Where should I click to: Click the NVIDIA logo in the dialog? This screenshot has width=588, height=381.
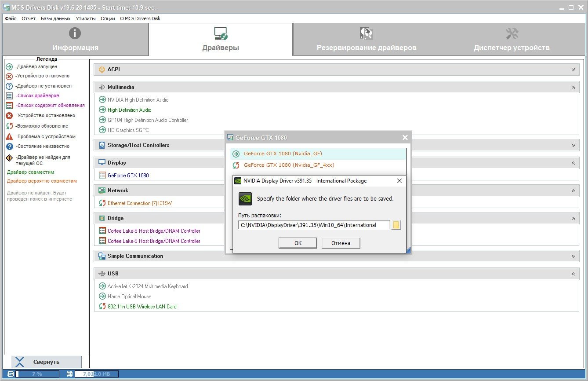tap(245, 199)
